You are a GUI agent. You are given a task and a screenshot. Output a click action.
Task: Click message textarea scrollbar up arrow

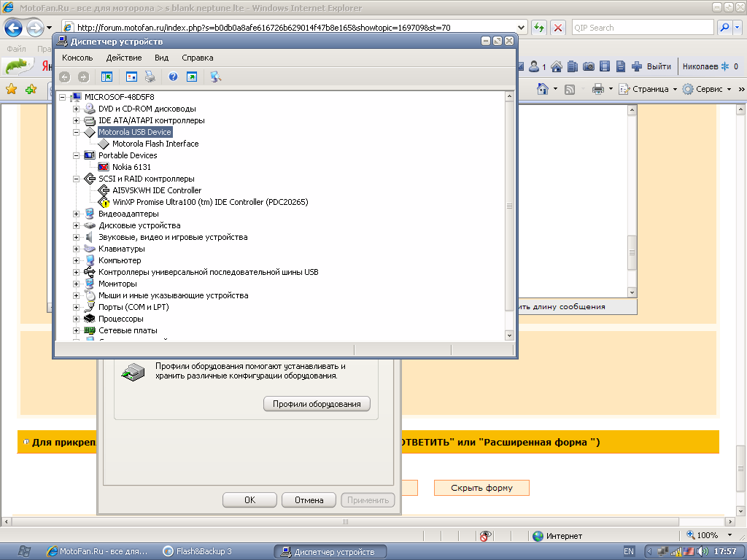coord(632,110)
